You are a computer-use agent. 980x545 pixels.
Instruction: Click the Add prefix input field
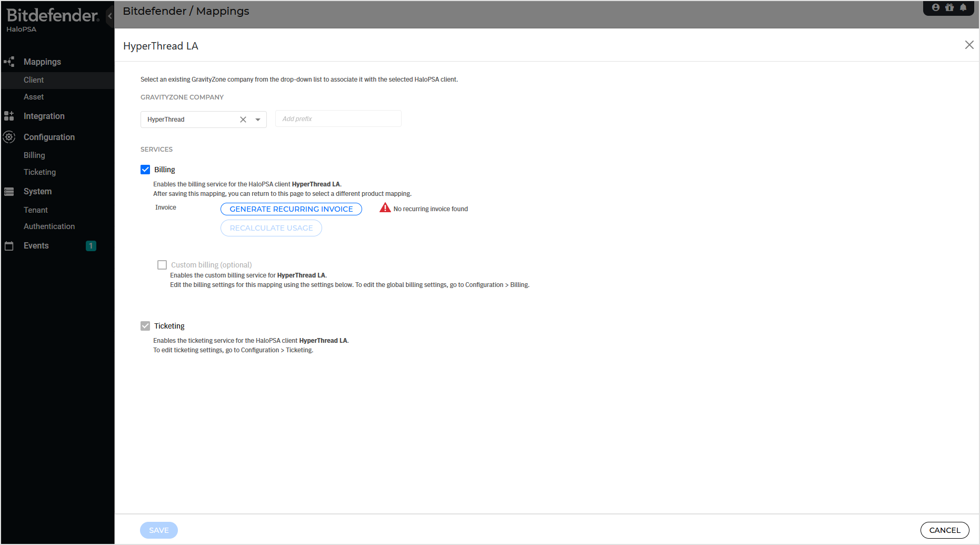[x=338, y=118]
